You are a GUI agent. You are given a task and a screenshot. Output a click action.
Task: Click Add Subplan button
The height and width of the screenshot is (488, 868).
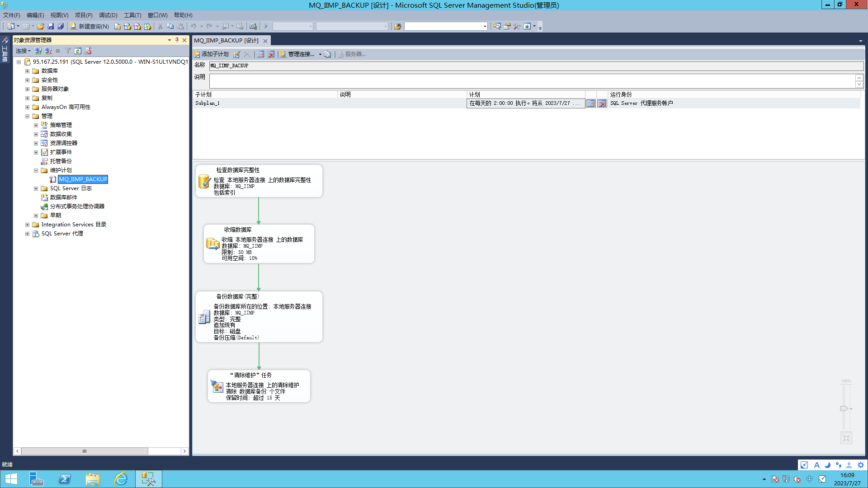pos(211,54)
